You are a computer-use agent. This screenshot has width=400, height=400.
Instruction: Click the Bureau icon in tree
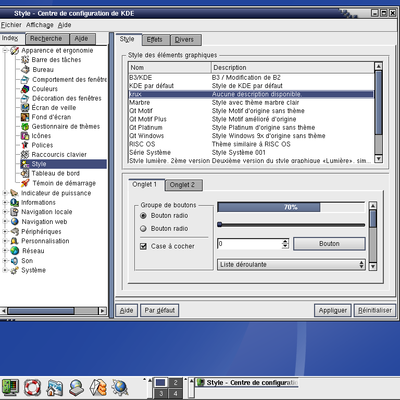[25, 69]
